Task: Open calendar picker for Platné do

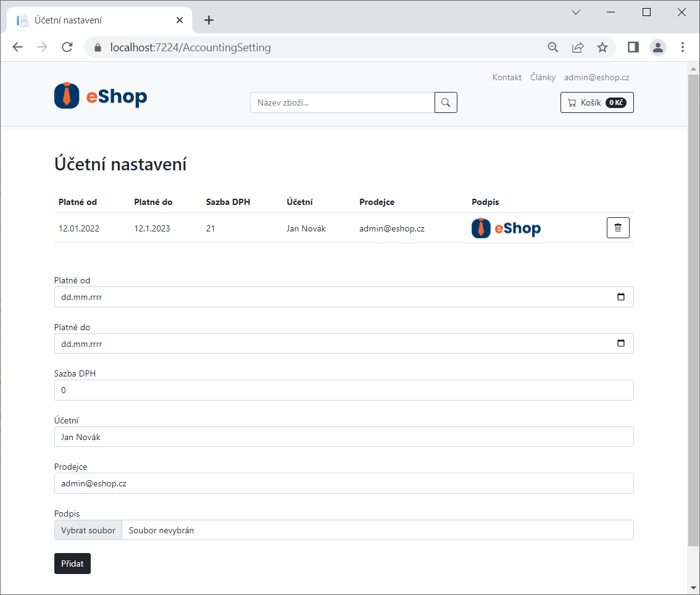Action: tap(620, 344)
